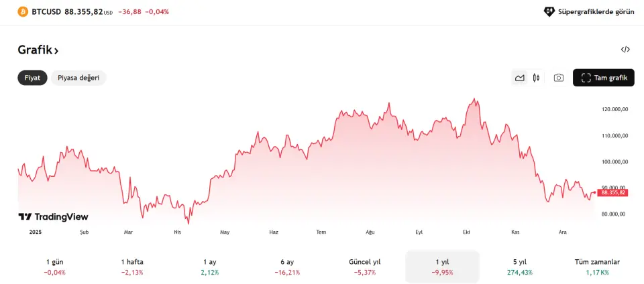The width and height of the screenshot is (644, 284).
Task: Choose the 6 ay period
Action: pos(287,267)
